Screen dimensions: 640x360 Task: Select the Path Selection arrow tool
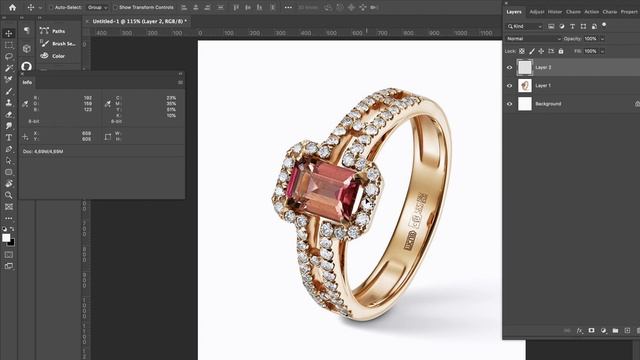(x=9, y=161)
